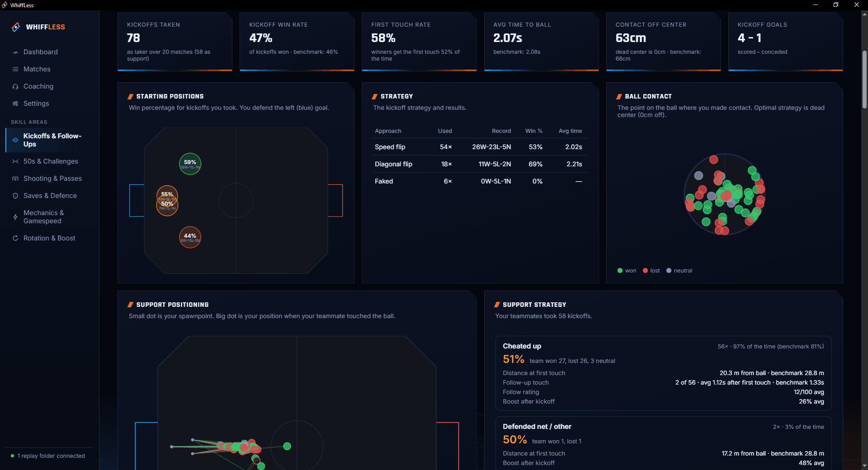Click the vertical scrollbar thumb
This screenshot has width=868, height=470.
(x=864, y=79)
